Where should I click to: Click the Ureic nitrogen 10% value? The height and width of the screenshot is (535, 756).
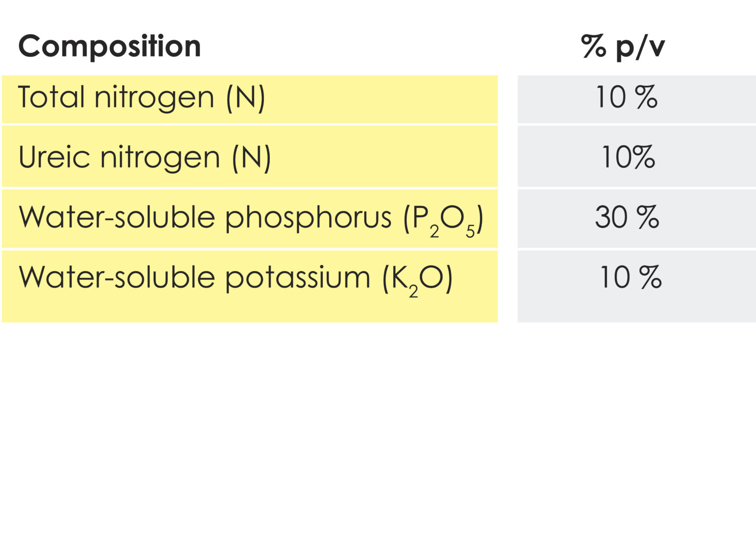(628, 158)
